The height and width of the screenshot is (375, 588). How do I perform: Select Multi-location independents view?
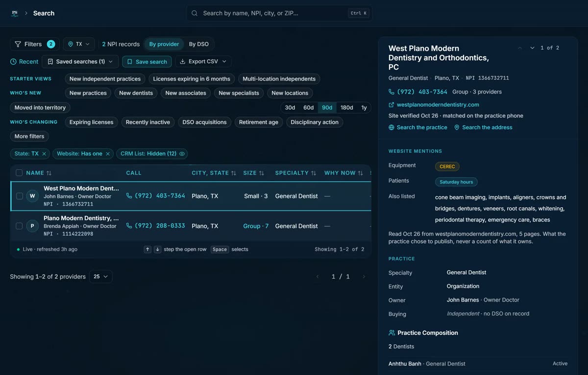pos(279,79)
